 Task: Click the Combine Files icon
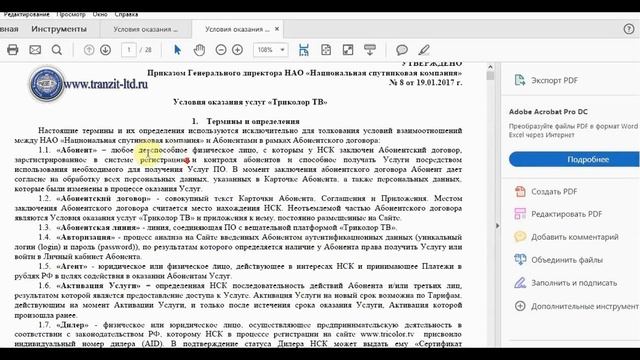[x=520, y=260]
